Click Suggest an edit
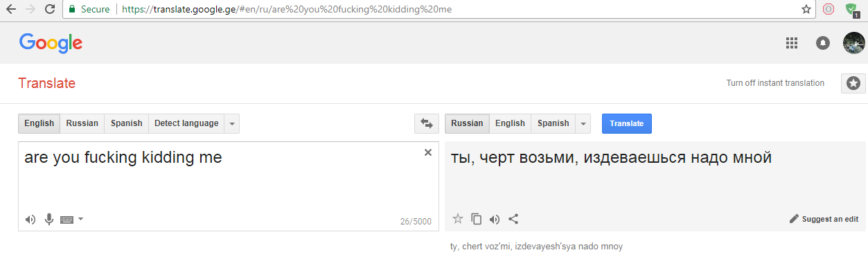Viewport: 868px width, 275px height. coord(824,219)
